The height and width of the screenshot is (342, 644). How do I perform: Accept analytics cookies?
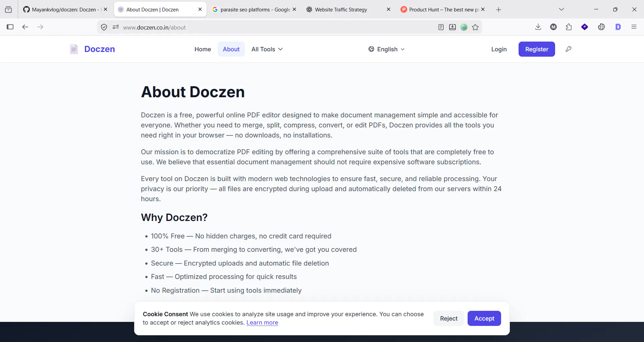(484, 318)
